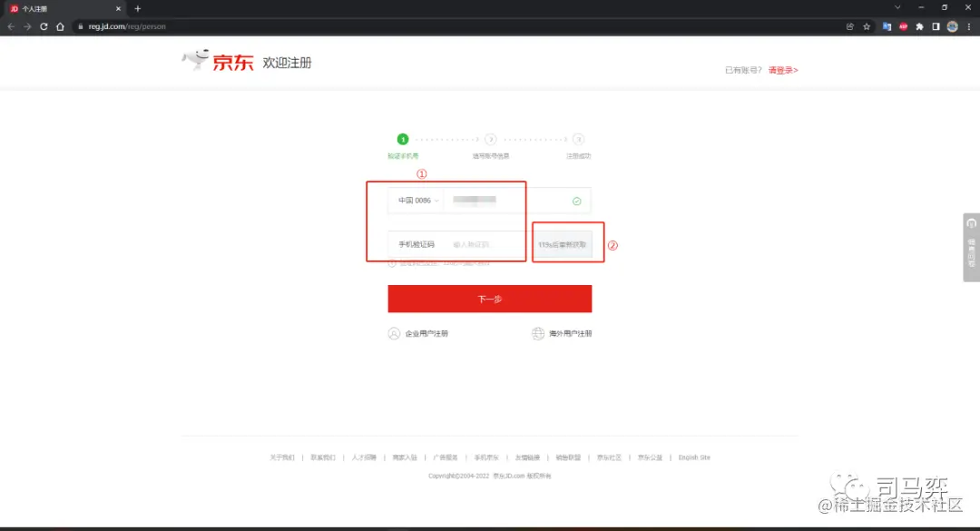Viewport: 980px width, 531px height.
Task: Open the 企业用户注册 link
Action: [x=426, y=333]
